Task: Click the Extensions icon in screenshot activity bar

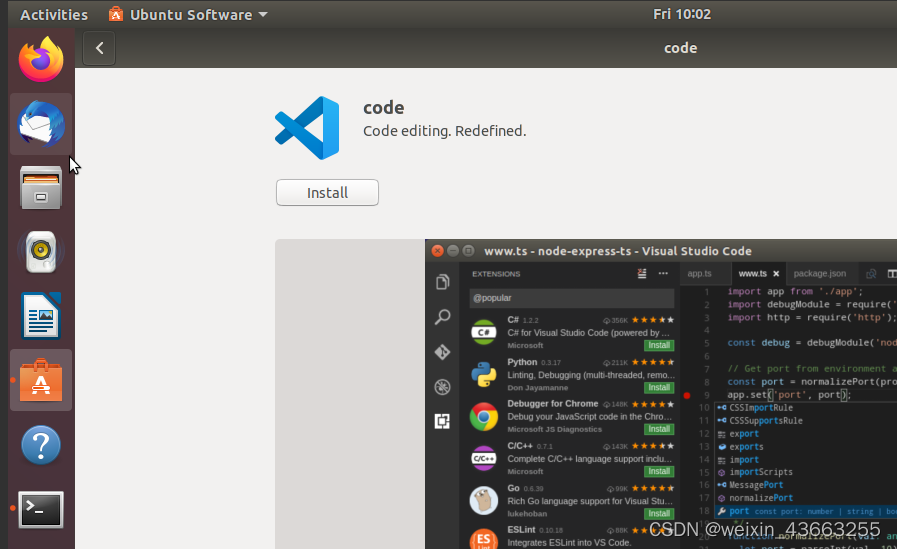Action: (442, 421)
